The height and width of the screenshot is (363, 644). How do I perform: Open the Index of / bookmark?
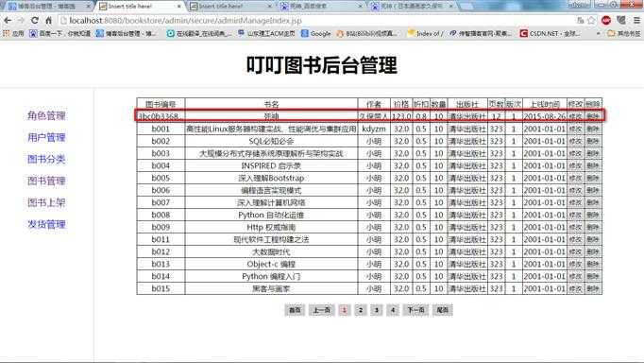[x=426, y=33]
